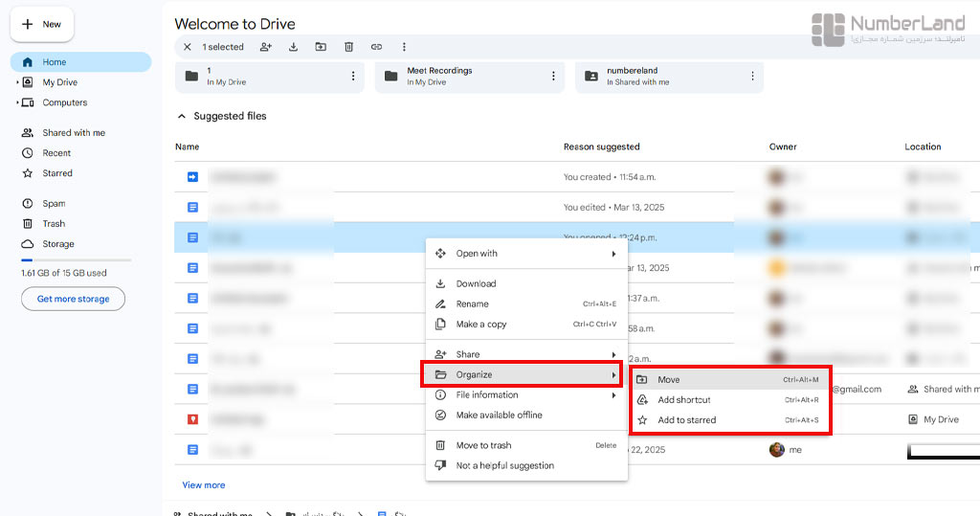
Task: Click the New button
Action: (42, 24)
